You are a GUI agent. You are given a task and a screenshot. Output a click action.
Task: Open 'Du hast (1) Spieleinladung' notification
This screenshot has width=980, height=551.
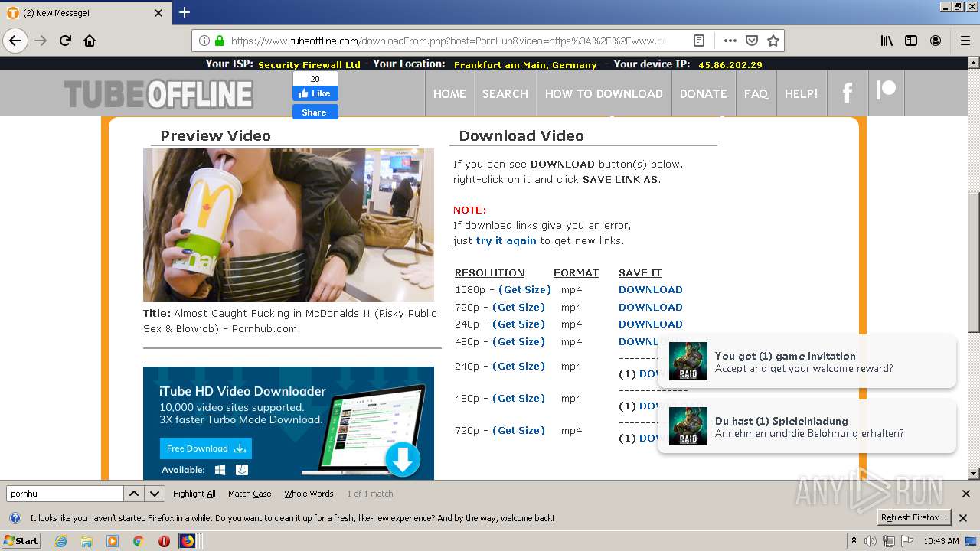(807, 426)
